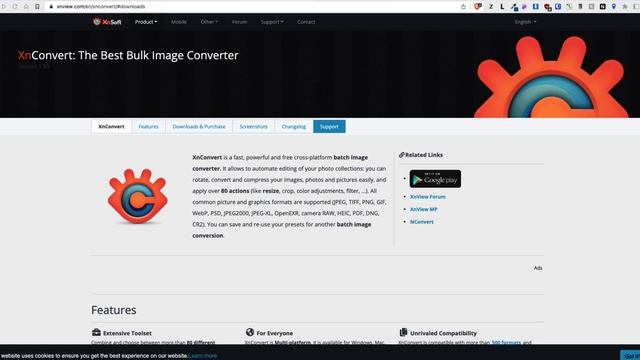Click the XnConvert banner heading

[x=128, y=55]
